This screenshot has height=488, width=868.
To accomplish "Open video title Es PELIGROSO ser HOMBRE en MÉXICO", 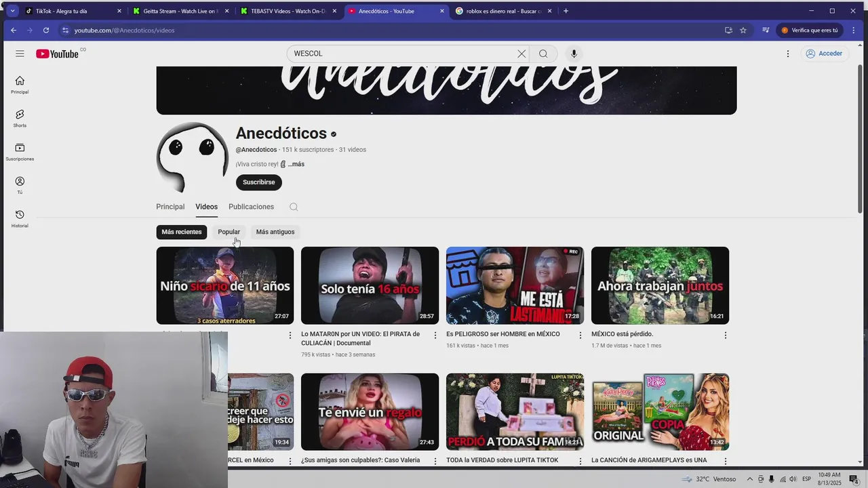I will tap(503, 334).
